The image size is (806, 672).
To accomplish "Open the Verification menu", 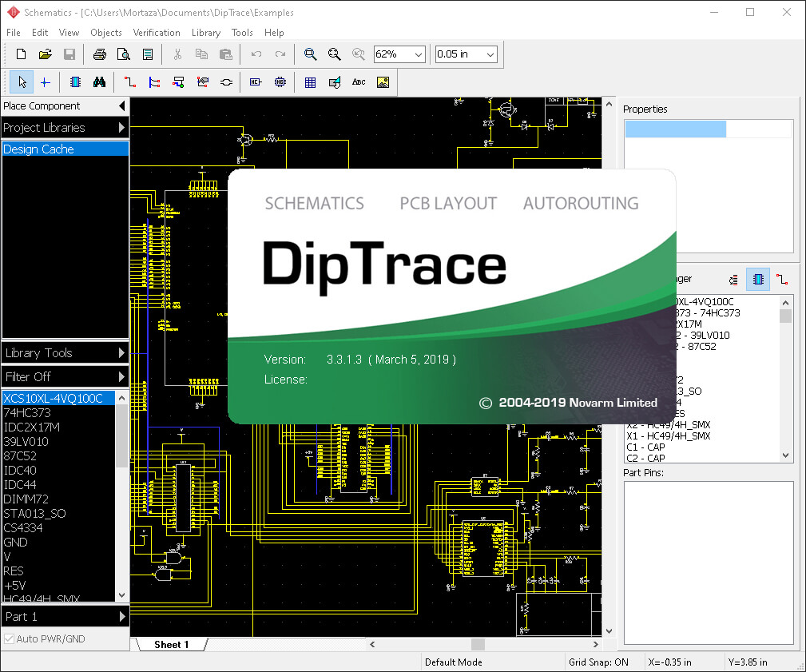I will (x=157, y=33).
